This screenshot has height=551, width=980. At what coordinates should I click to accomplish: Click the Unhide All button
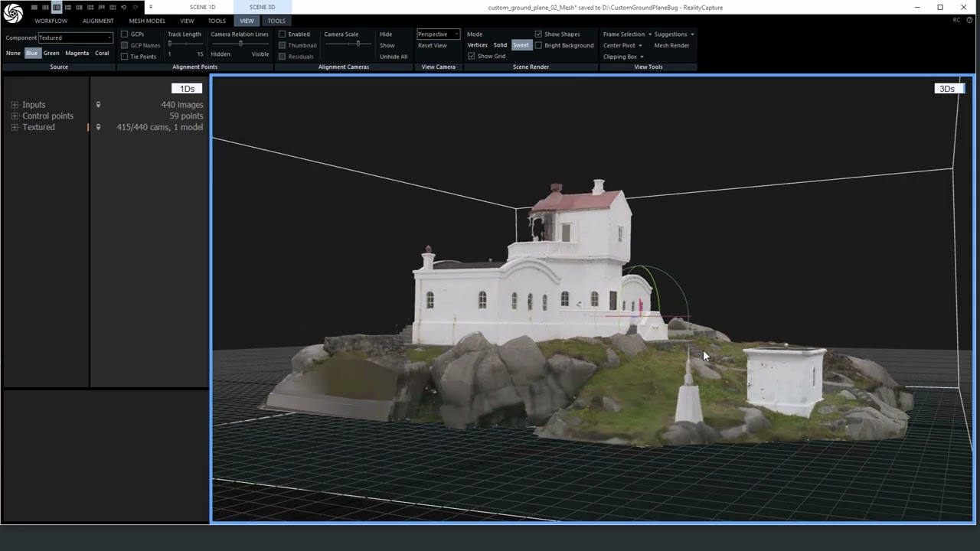pyautogui.click(x=394, y=57)
